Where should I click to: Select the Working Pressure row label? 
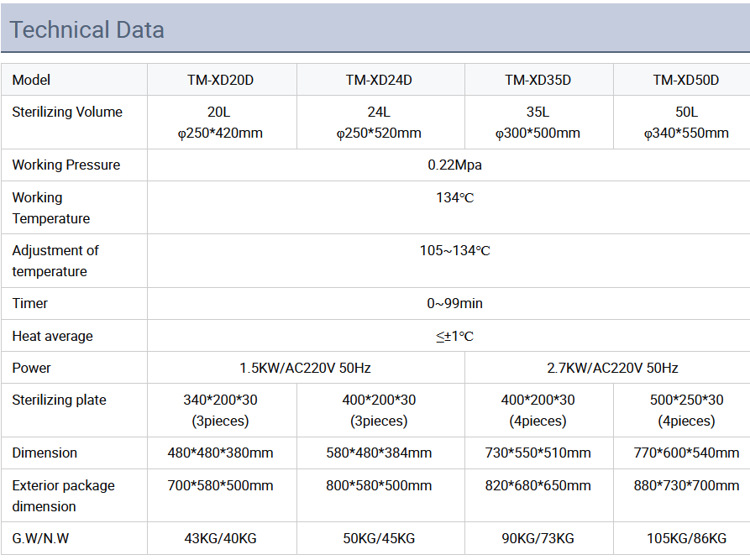66,165
